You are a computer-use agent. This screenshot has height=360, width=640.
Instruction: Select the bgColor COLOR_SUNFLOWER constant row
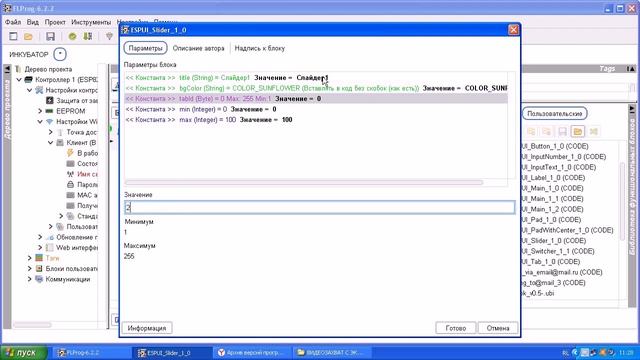(316, 88)
